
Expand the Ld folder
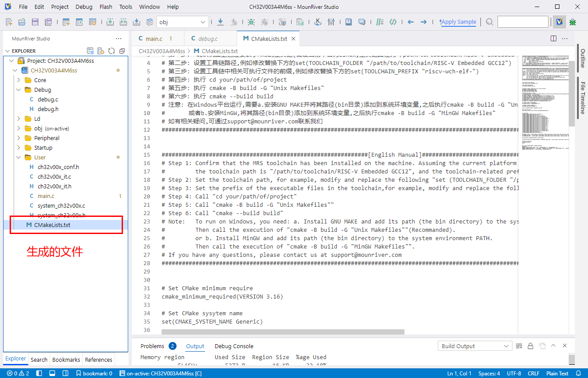pyautogui.click(x=18, y=119)
